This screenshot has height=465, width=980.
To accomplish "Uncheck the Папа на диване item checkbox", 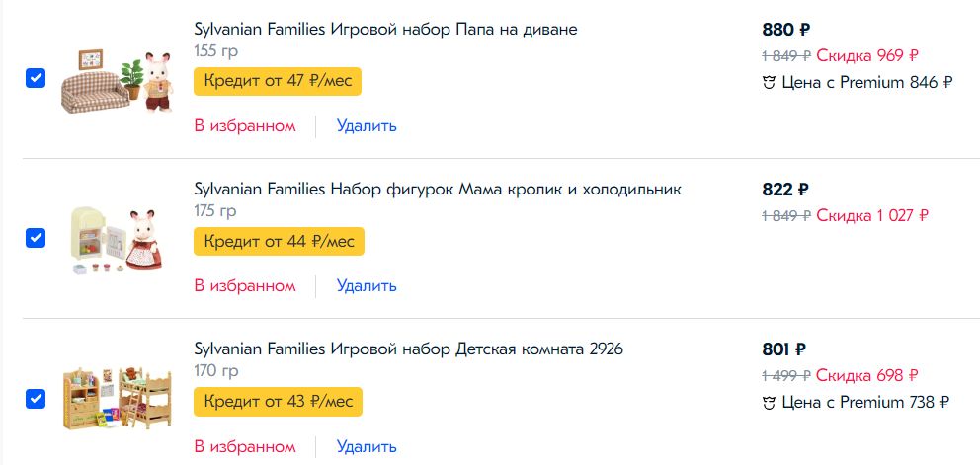I will [x=36, y=79].
